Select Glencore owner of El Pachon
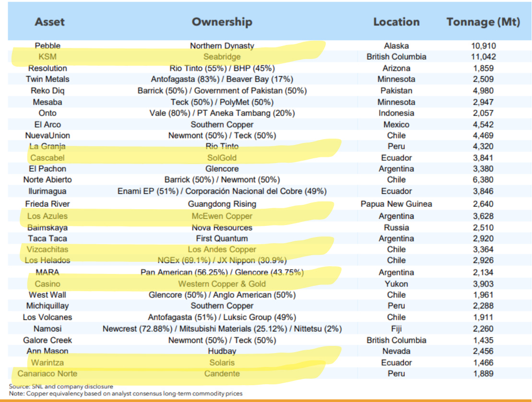532x402 pixels. click(x=222, y=168)
